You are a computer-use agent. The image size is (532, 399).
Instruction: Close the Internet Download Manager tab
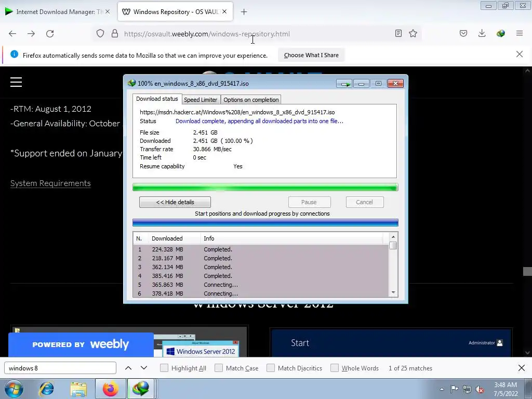pyautogui.click(x=108, y=11)
